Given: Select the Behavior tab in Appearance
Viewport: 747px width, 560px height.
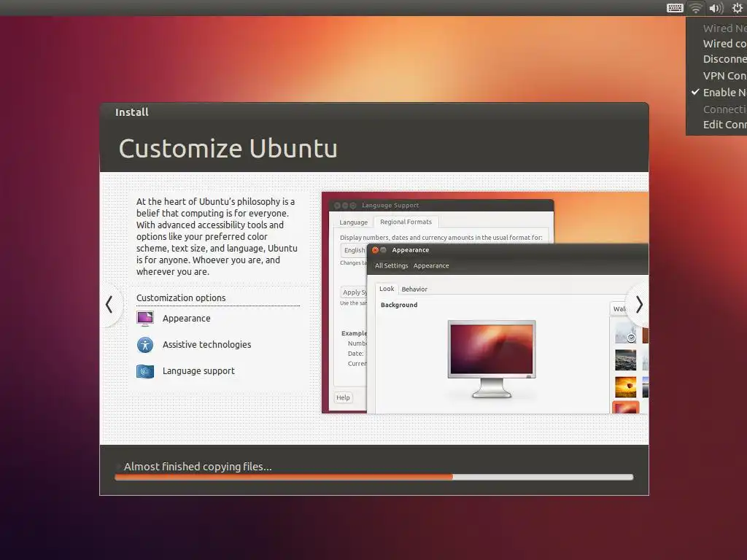Looking at the screenshot, I should tap(414, 289).
